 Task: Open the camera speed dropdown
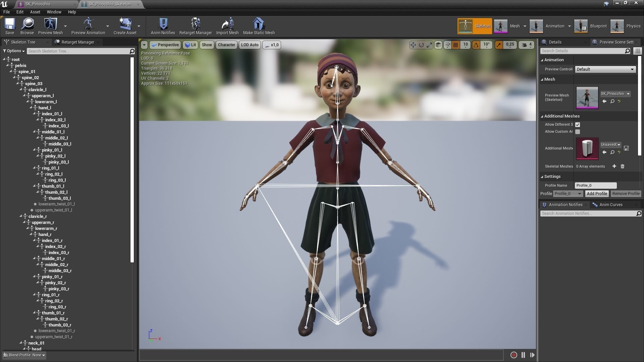(x=527, y=45)
